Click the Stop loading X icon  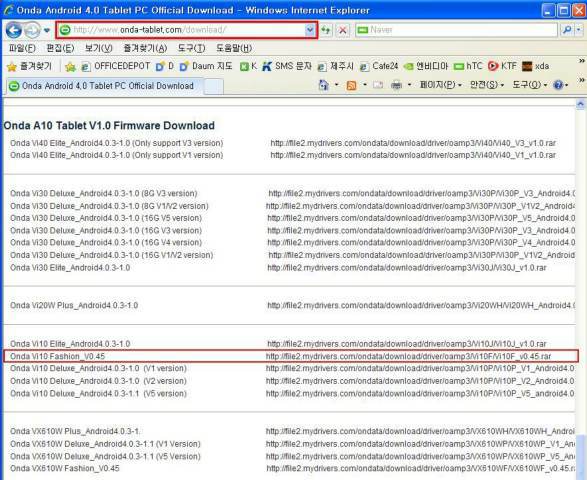[x=343, y=30]
